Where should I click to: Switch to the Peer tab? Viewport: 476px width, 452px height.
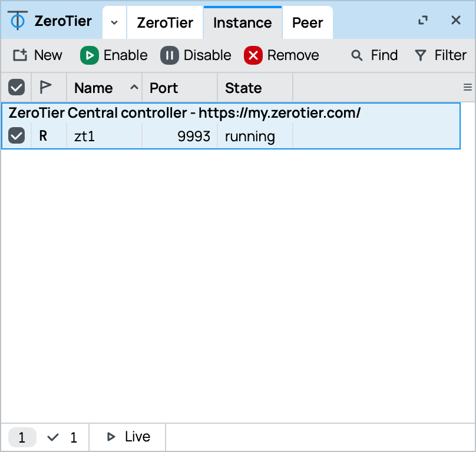coord(308,22)
